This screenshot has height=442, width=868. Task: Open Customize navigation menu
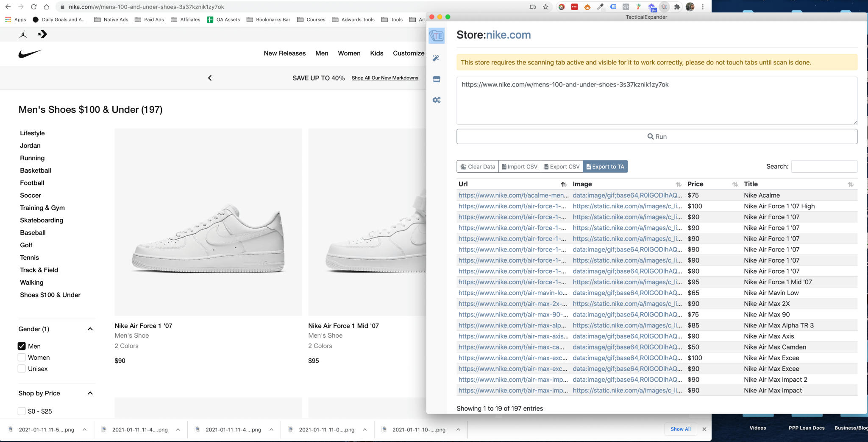click(x=409, y=53)
